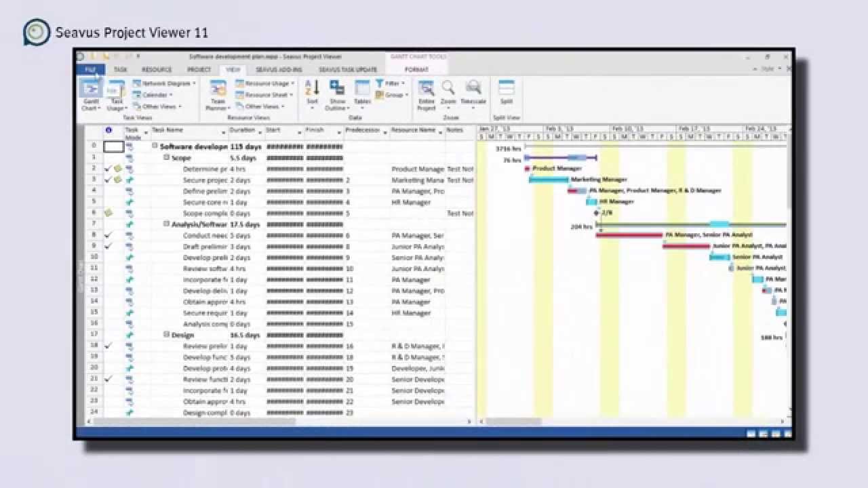The image size is (868, 488).
Task: Click the Zoom magnifier icon
Action: pos(448,87)
